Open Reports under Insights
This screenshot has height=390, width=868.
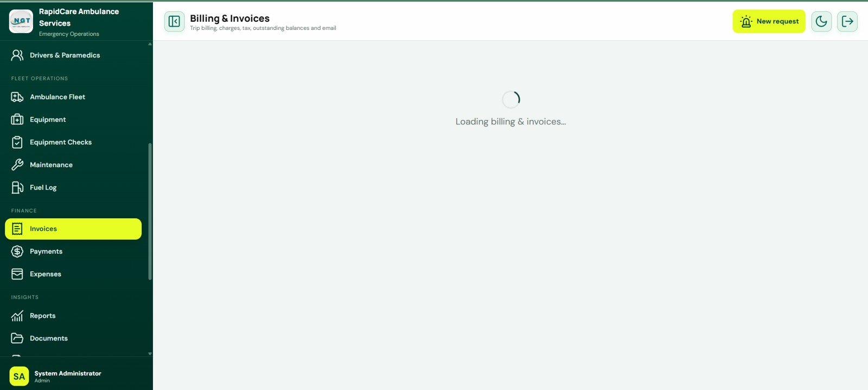pyautogui.click(x=73, y=316)
